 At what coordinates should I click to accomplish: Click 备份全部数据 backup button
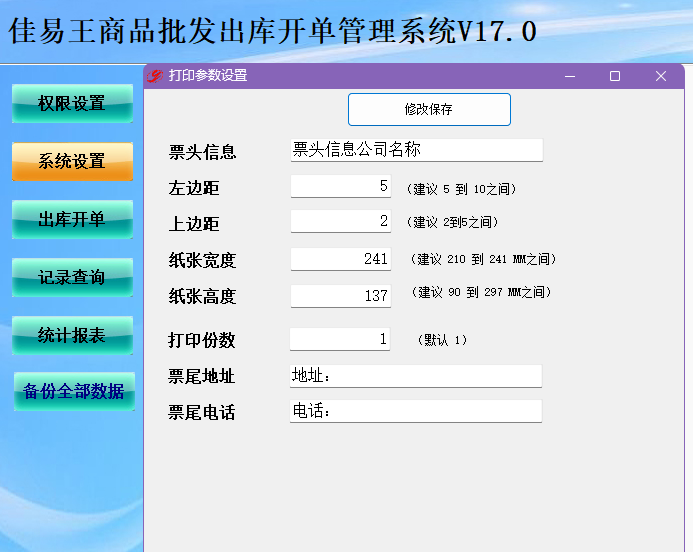[x=74, y=392]
